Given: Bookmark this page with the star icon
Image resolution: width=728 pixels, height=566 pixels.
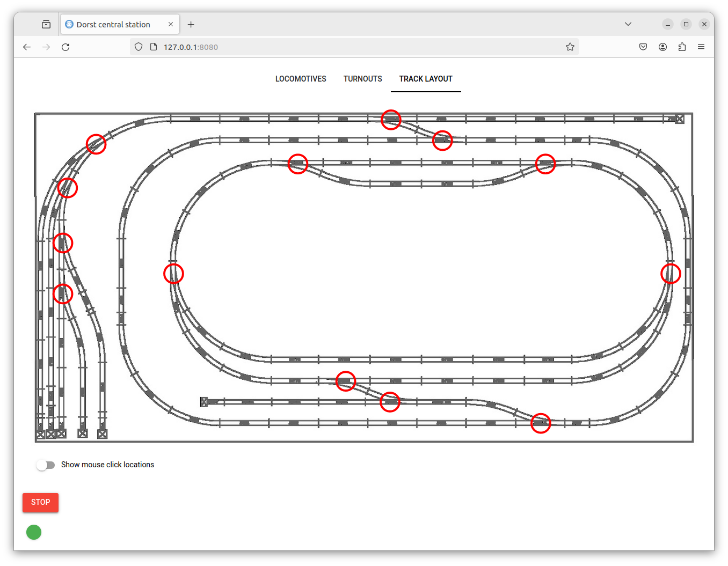Looking at the screenshot, I should [570, 47].
